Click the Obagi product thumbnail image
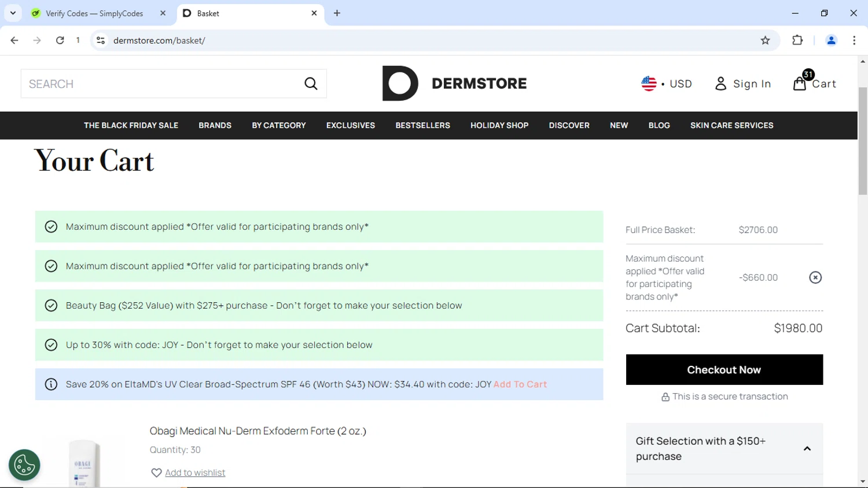Viewport: 868px width, 488px height. (x=84, y=463)
